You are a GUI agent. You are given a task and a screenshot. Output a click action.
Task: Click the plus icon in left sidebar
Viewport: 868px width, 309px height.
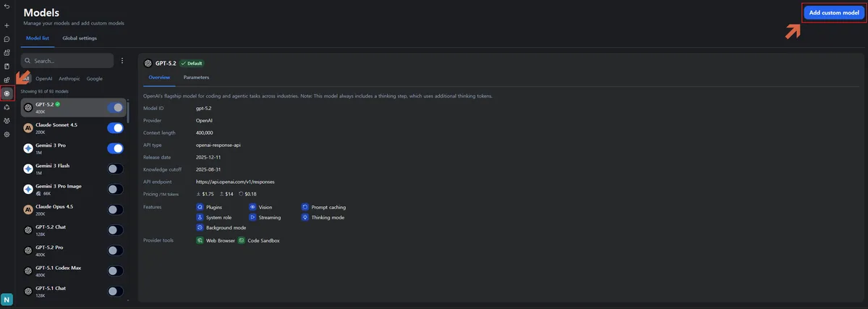7,25
